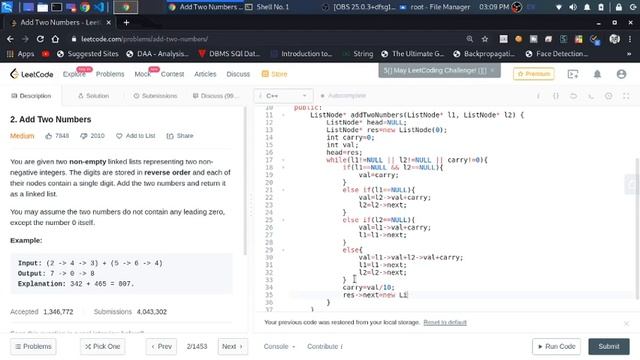
Task: Open DAA - Analysis bookmark
Action: tap(158, 53)
